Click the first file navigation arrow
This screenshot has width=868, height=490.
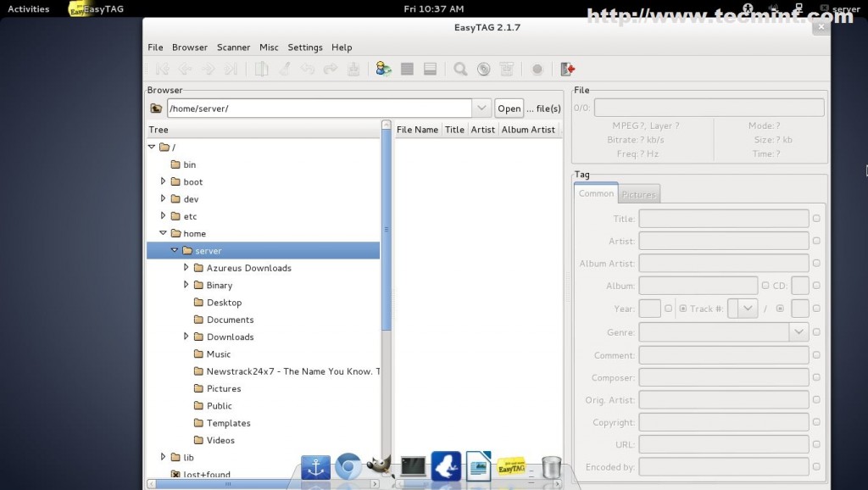162,70
